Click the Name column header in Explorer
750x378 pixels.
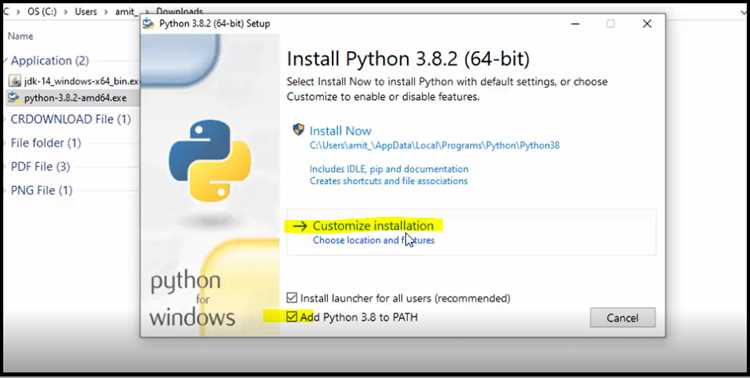pos(21,36)
